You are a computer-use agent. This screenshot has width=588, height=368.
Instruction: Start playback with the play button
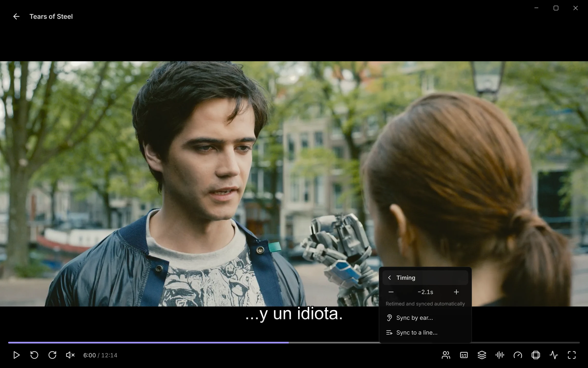pos(16,355)
